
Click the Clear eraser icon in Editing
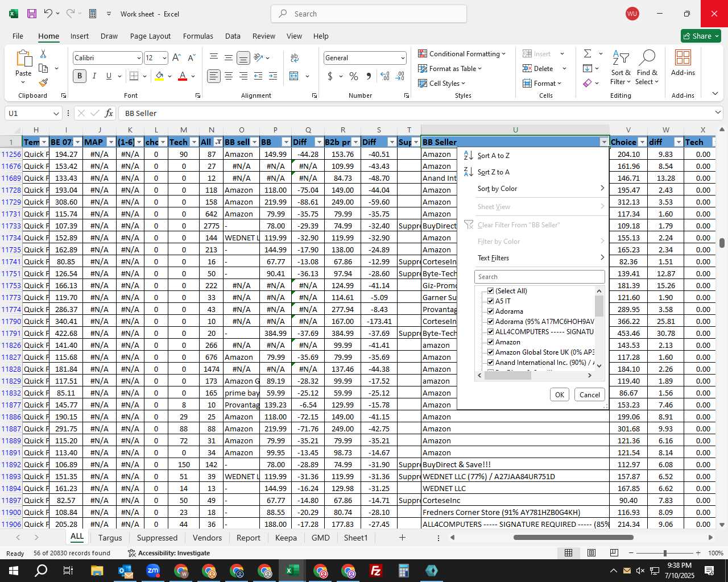[x=588, y=83]
